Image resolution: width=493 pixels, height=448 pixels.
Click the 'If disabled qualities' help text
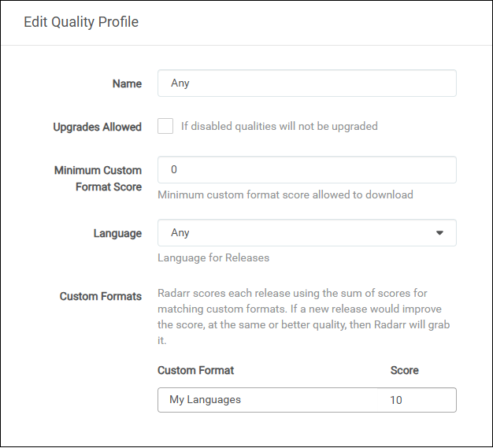pos(279,126)
